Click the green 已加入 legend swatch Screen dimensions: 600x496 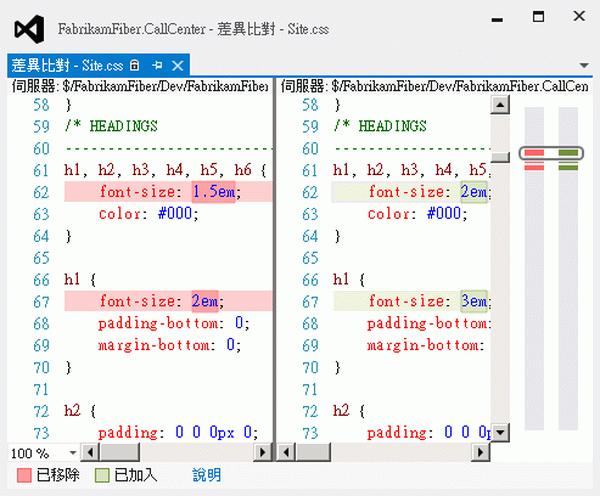(102, 475)
